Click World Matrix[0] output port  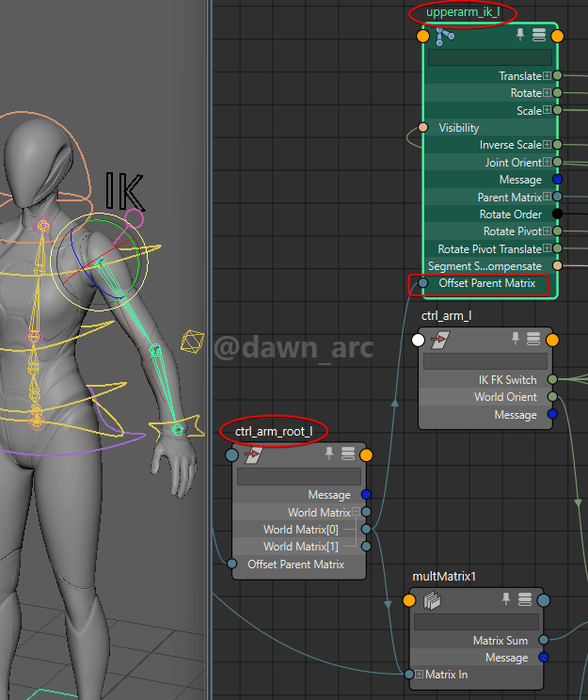pos(366,529)
